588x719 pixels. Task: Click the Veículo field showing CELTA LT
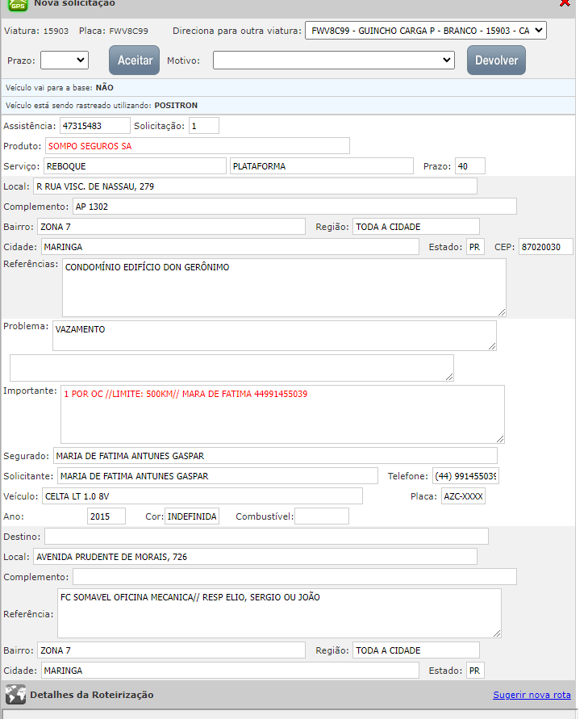coord(202,496)
